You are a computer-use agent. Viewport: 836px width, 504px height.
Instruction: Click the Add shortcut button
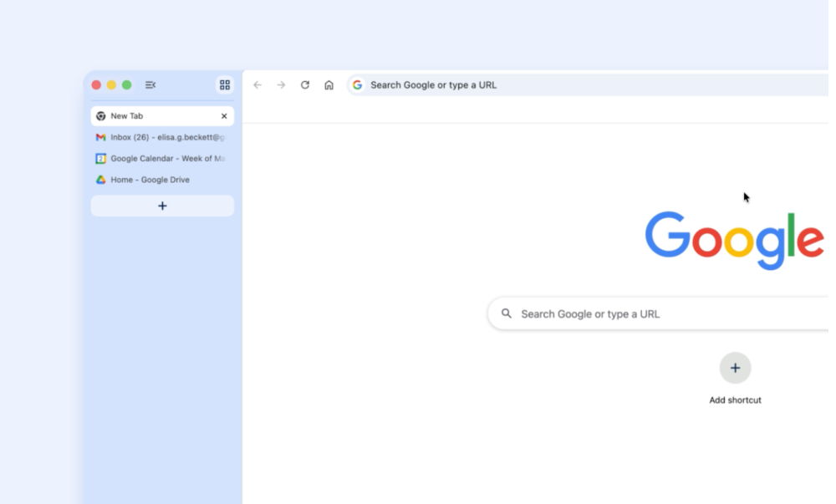pyautogui.click(x=735, y=368)
